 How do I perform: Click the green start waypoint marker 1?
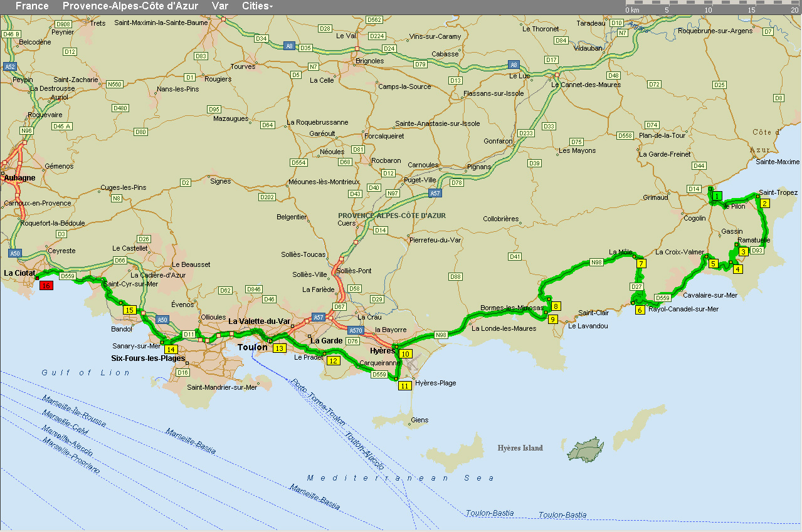[x=716, y=196]
